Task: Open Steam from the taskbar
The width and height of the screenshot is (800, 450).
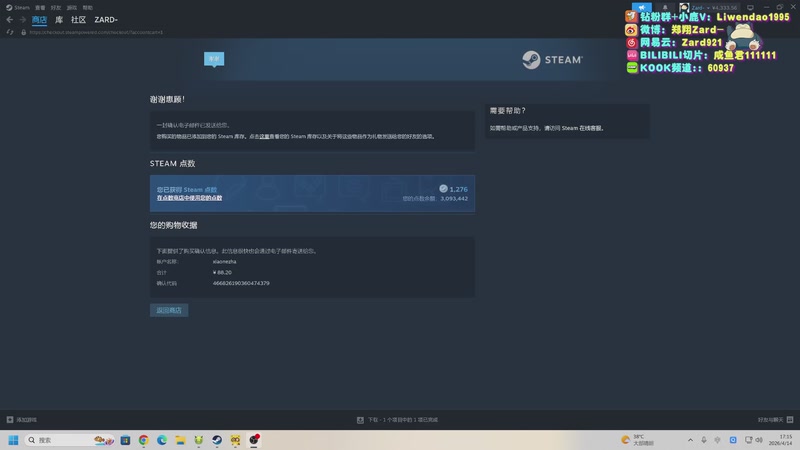Action: click(217, 440)
